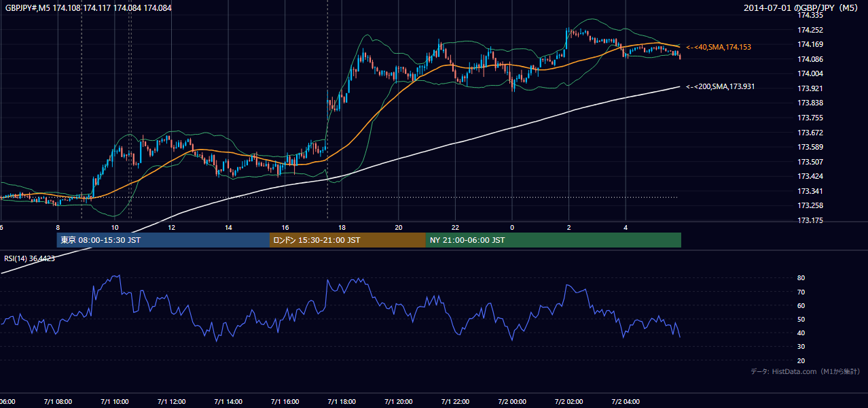Viewport: 868px width, 408px height.
Task: Click price axis value 173.672
Action: 810,133
